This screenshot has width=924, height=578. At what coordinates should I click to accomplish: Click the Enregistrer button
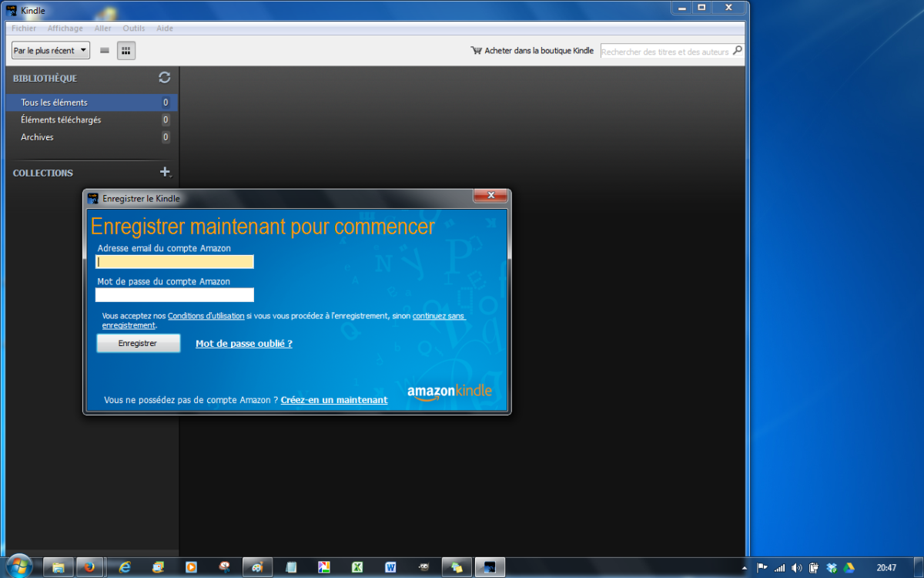click(x=139, y=344)
